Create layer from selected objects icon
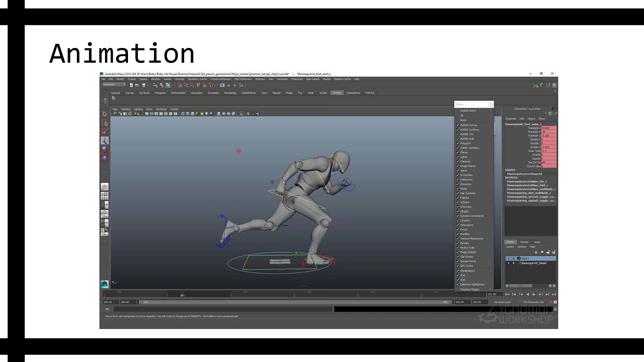This screenshot has width=644, height=362. 554,252
